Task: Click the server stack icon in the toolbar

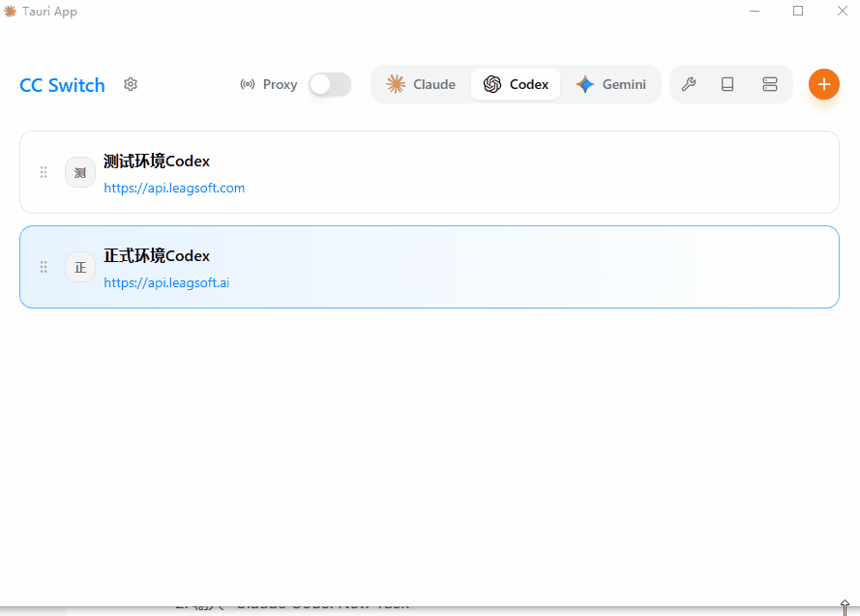Action: click(x=769, y=84)
